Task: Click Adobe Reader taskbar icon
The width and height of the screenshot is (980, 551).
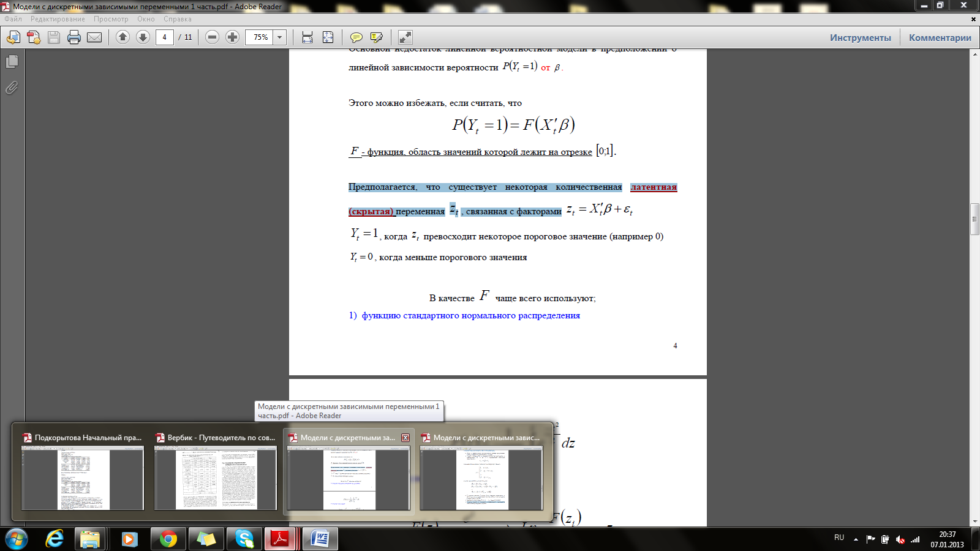Action: click(x=281, y=539)
